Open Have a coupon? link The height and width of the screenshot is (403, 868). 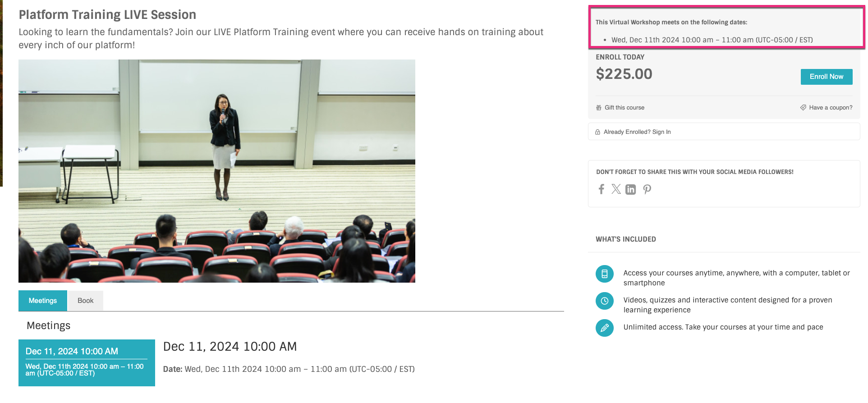click(x=831, y=108)
